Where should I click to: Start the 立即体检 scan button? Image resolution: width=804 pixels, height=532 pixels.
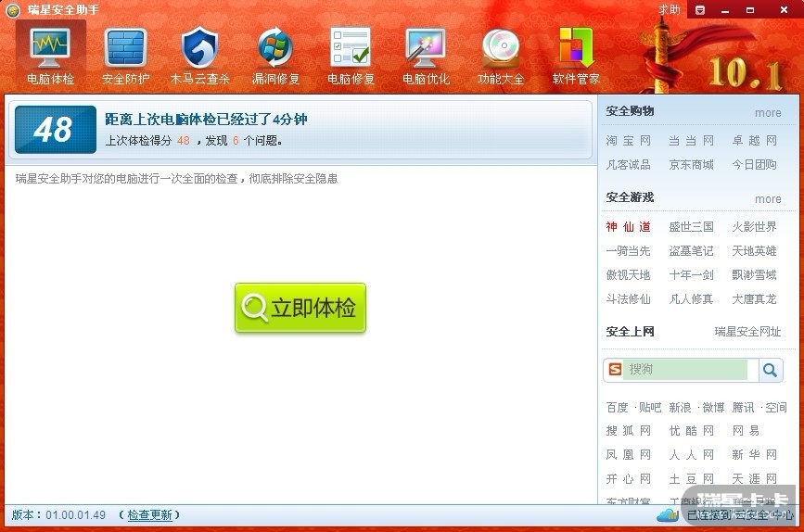[300, 308]
